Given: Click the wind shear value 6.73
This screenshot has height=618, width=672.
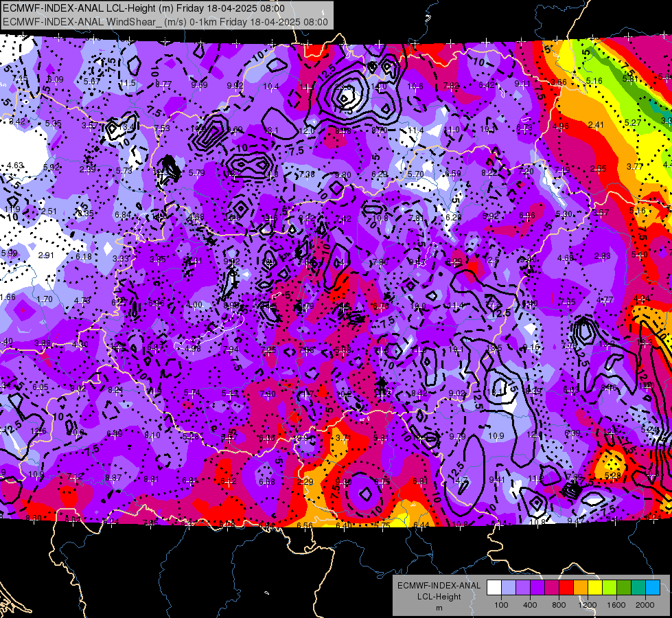Looking at the screenshot, I should pos(524,127).
